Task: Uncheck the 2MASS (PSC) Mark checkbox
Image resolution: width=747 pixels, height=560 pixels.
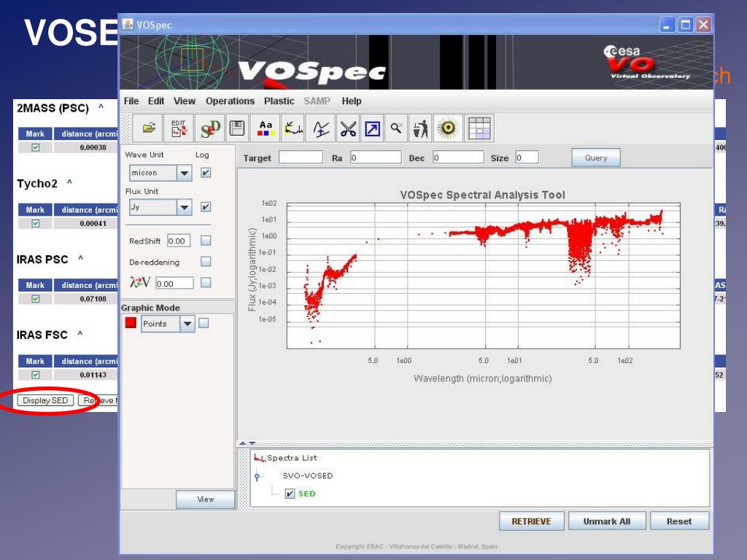Action: [x=35, y=147]
